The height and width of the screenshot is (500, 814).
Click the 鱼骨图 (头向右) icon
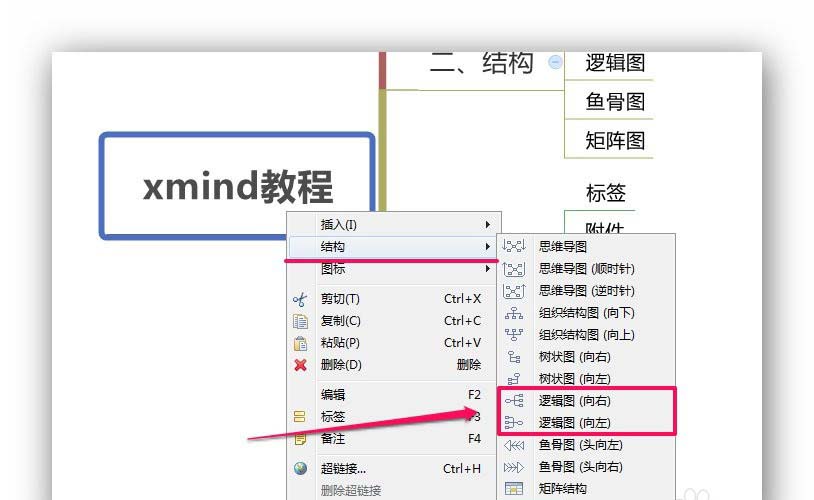pos(514,467)
